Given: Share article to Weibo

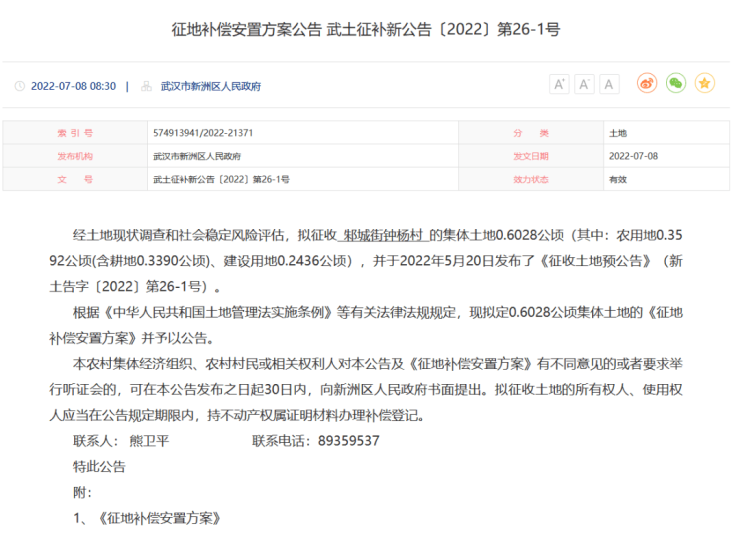Looking at the screenshot, I should click(647, 84).
